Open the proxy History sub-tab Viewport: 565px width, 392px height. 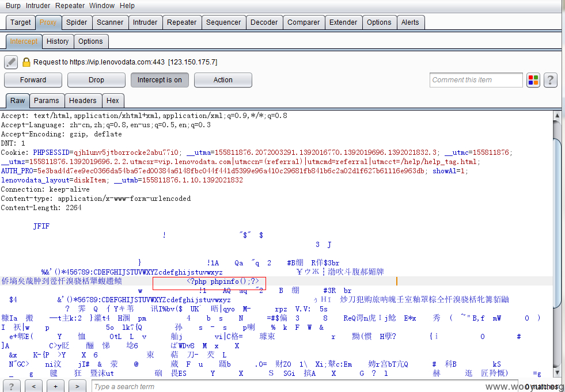click(58, 41)
